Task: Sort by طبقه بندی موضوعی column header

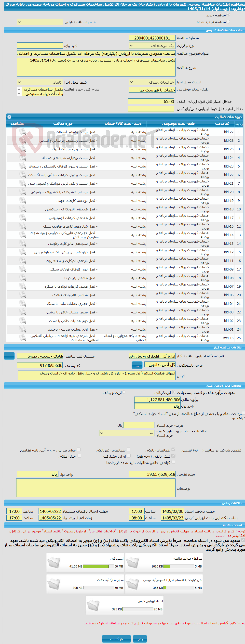Action: [x=178, y=124]
